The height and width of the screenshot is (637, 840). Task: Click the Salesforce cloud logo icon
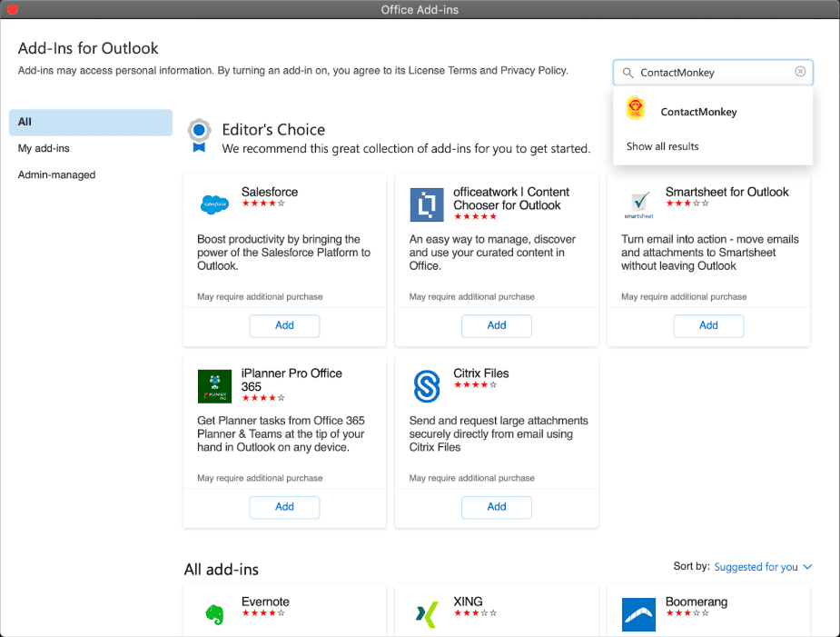[x=214, y=204]
